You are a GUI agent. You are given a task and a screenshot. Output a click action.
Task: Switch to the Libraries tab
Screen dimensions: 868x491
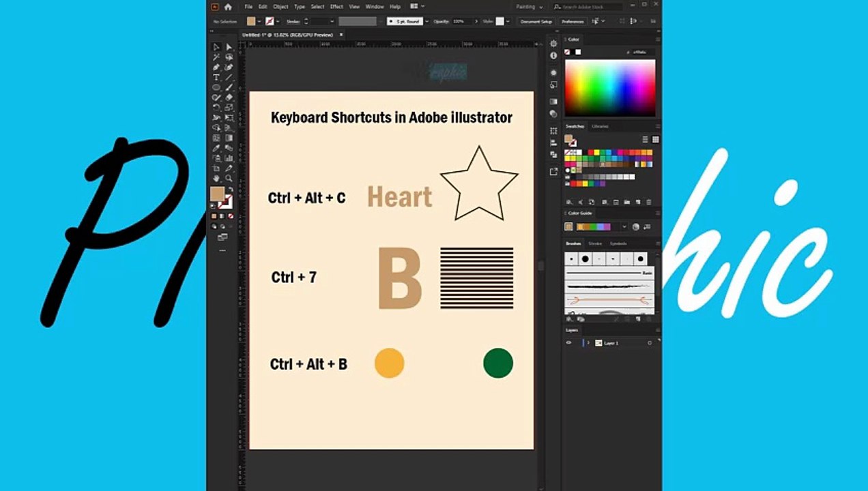coord(600,126)
